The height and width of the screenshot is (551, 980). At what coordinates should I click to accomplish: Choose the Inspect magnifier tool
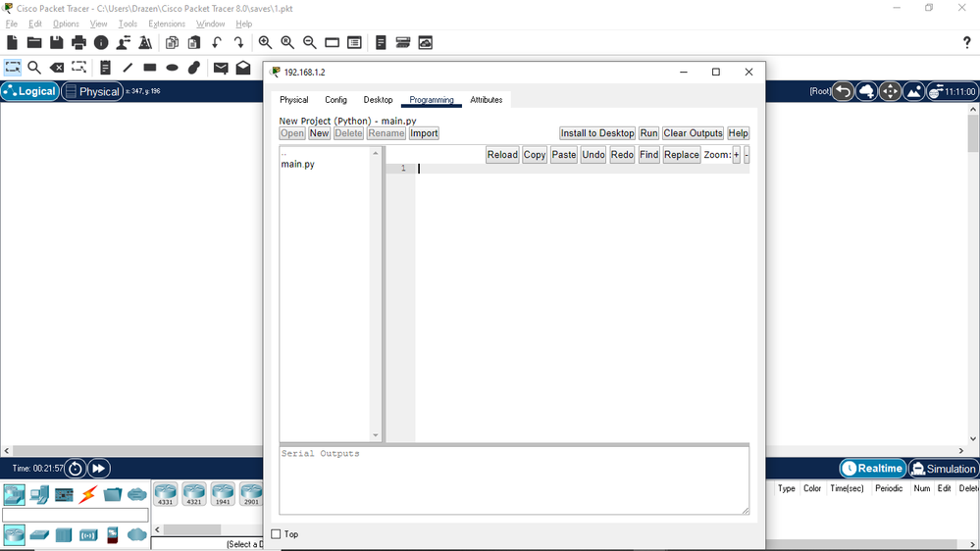(x=34, y=68)
